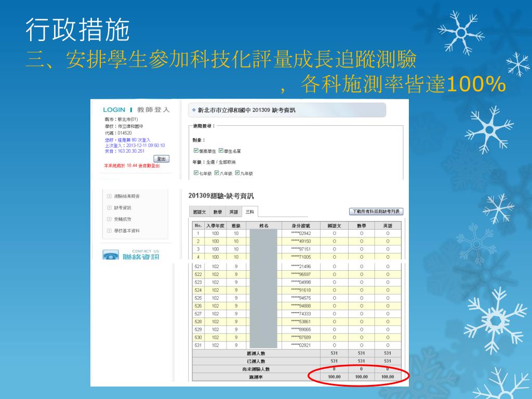Open 學校基本資料 in sidebar menu

point(127,231)
